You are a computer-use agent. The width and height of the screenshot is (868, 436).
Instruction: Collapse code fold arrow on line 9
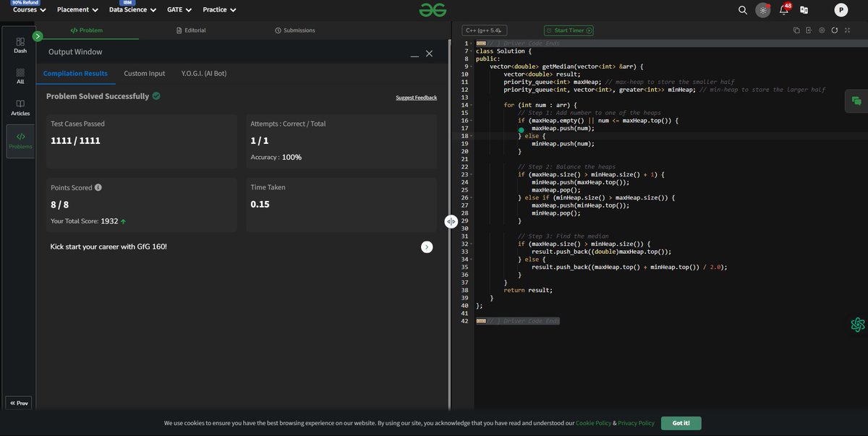coord(471,67)
